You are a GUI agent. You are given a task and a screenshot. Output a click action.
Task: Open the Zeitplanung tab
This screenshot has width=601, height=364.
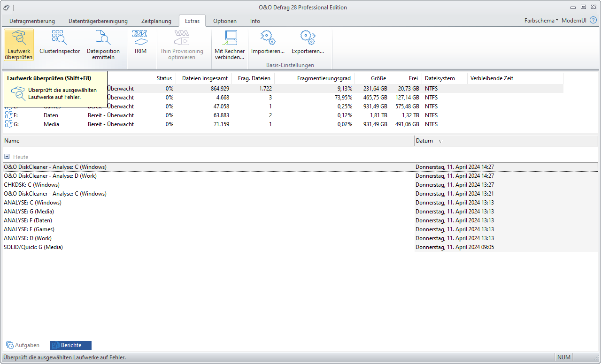click(156, 21)
